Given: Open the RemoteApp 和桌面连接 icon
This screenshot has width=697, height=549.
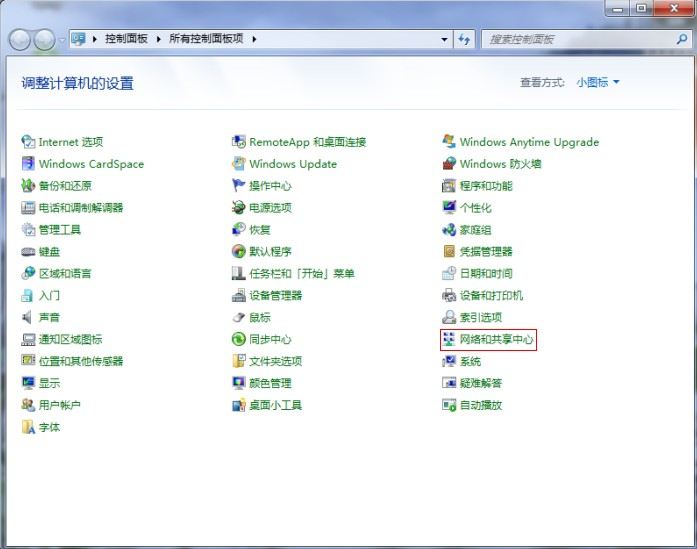Looking at the screenshot, I should [239, 142].
